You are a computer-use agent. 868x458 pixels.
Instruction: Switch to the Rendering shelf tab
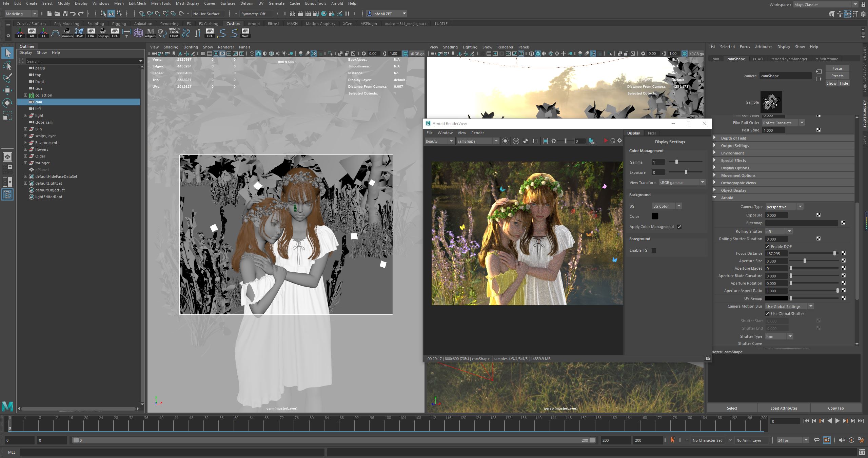click(169, 24)
